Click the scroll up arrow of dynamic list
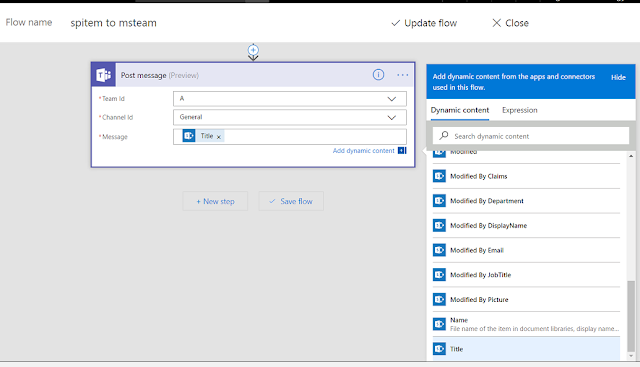640x367 pixels. click(x=631, y=156)
